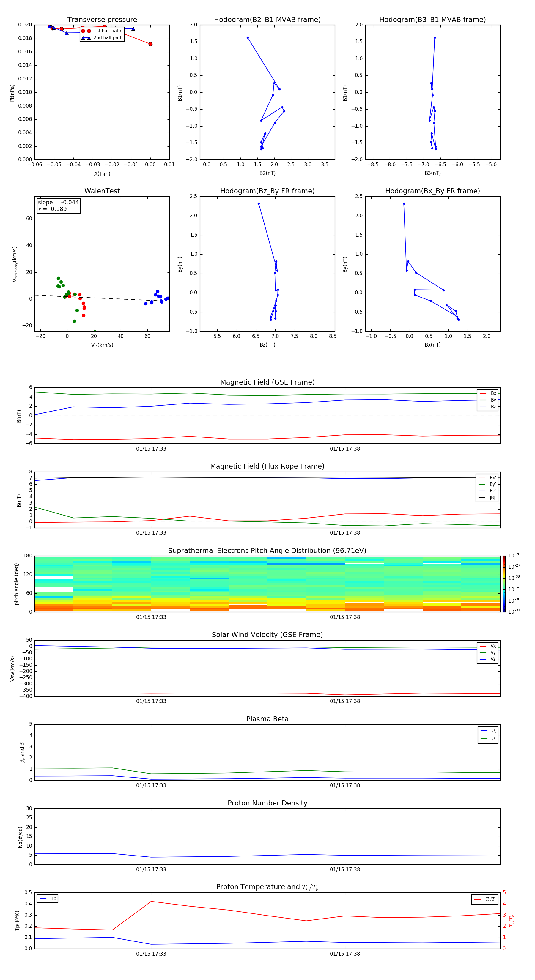This screenshot has width=535, height=980.
Task: Click the "Hodogram(Bz_By FR frame)" title
Action: 267,191
